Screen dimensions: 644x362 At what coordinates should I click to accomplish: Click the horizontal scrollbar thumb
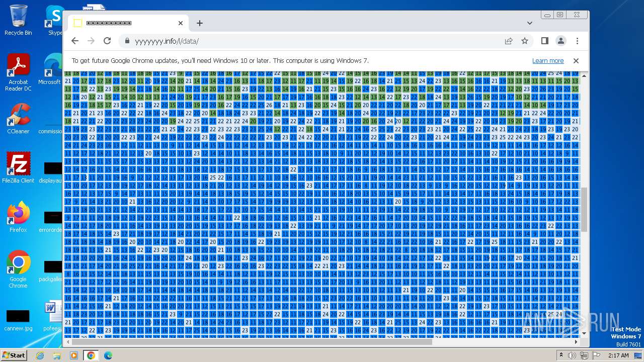(252, 342)
